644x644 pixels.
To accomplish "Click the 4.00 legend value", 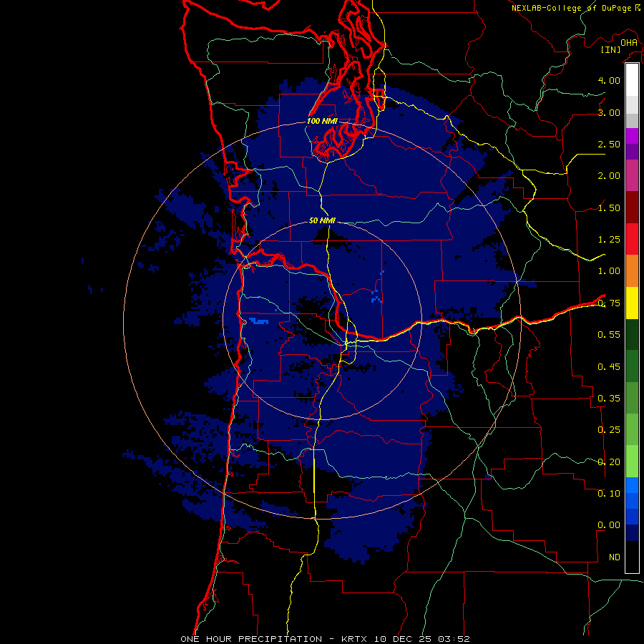I will 609,80.
